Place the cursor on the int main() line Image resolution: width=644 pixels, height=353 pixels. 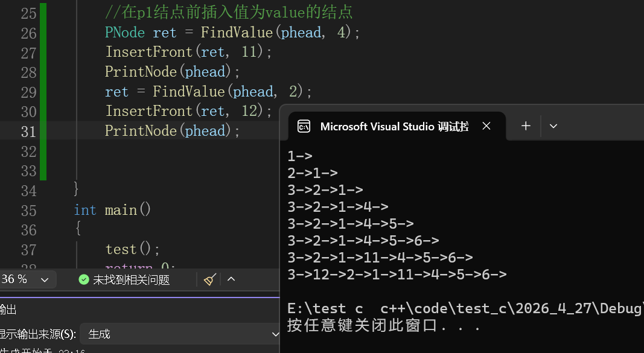click(112, 210)
